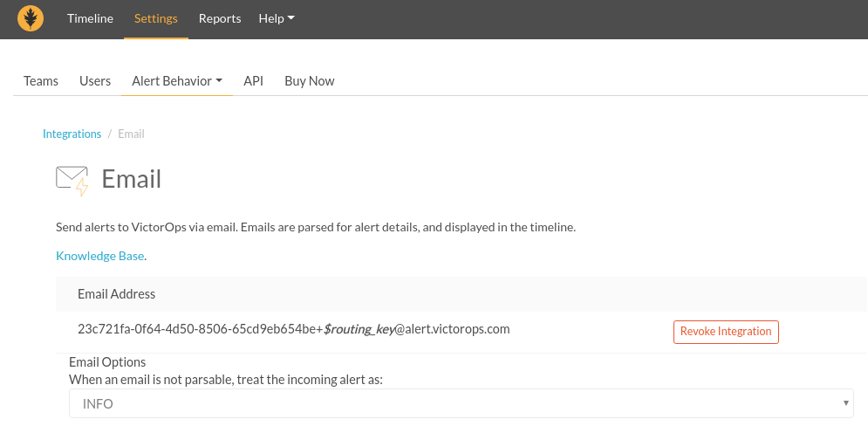
Task: Click the Email Address column header
Action: pyautogui.click(x=116, y=294)
